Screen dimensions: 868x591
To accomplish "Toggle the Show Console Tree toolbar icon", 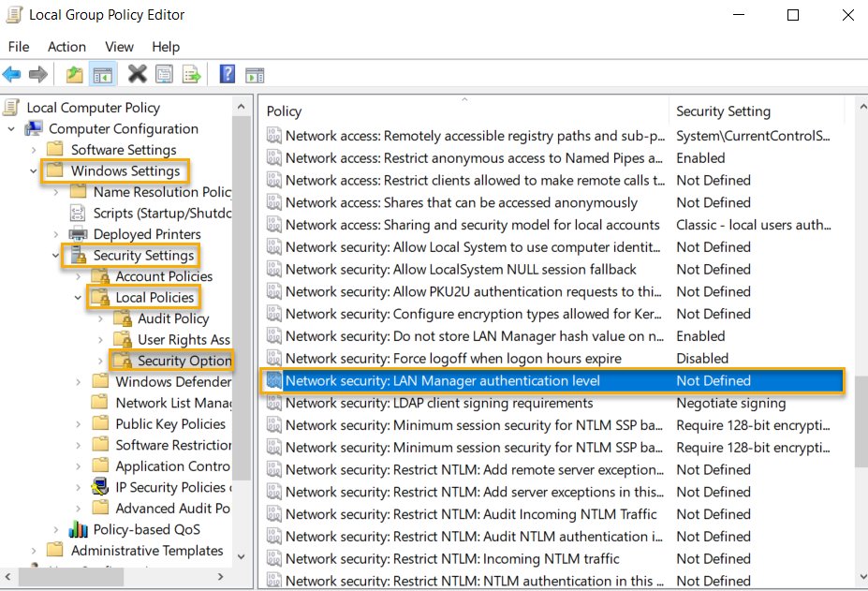I will coord(102,74).
